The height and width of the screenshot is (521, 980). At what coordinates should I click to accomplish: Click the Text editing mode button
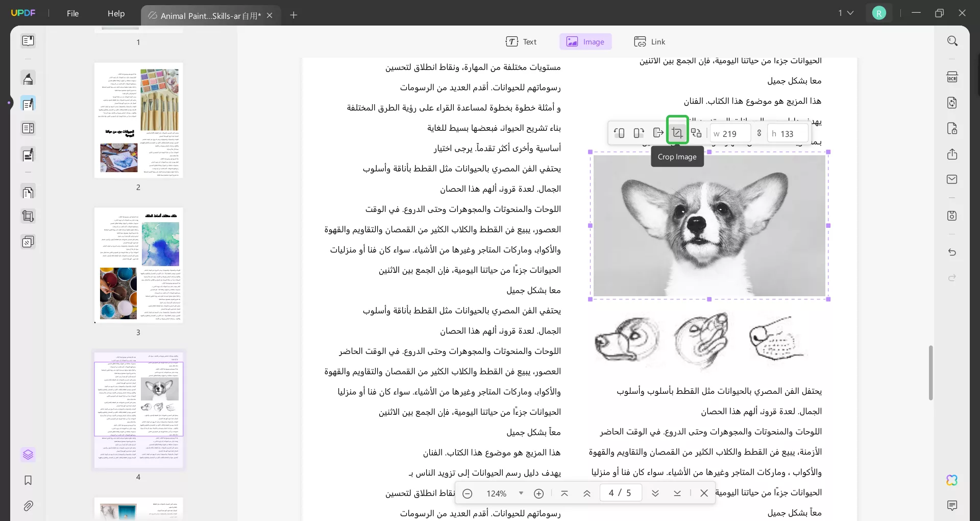coord(522,41)
